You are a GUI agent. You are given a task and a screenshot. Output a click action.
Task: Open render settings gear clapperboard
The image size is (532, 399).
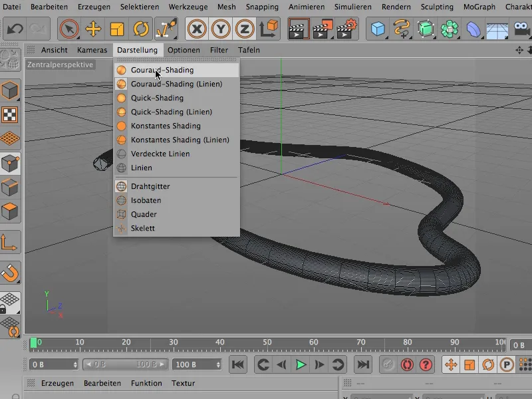click(x=346, y=29)
